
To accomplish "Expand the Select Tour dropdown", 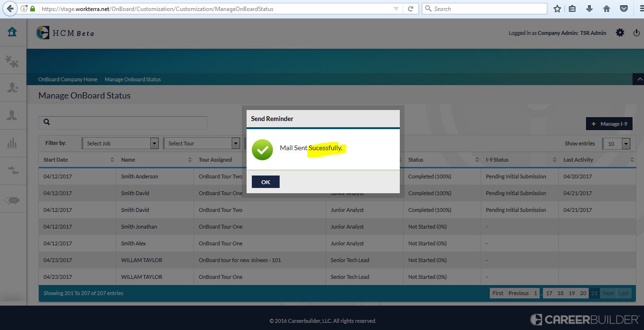I will pos(202,143).
